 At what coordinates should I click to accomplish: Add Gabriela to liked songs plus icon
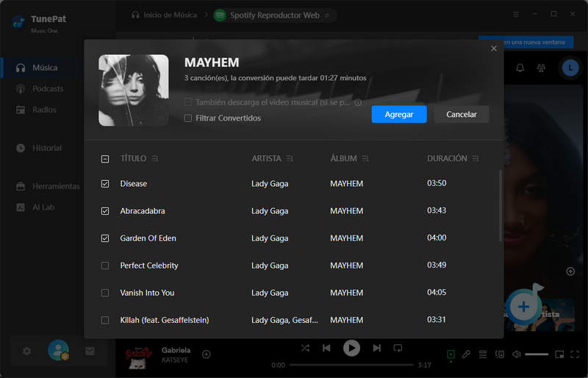pyautogui.click(x=207, y=354)
